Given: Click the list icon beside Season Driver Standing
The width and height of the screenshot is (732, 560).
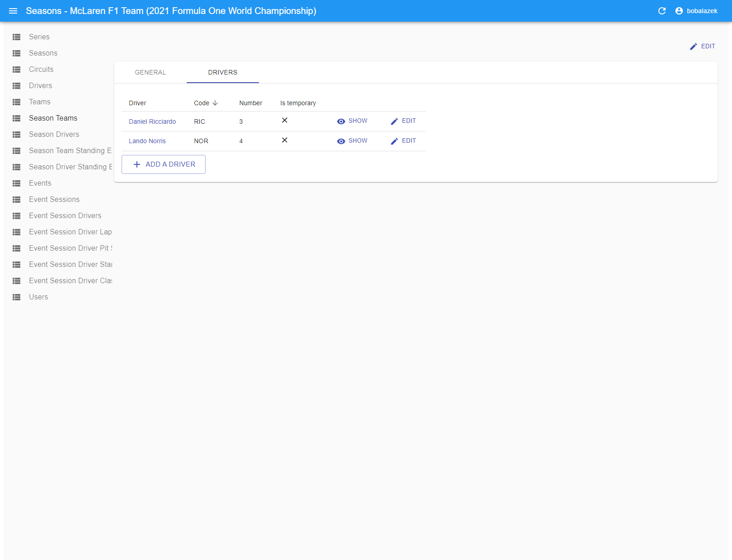Looking at the screenshot, I should (17, 167).
